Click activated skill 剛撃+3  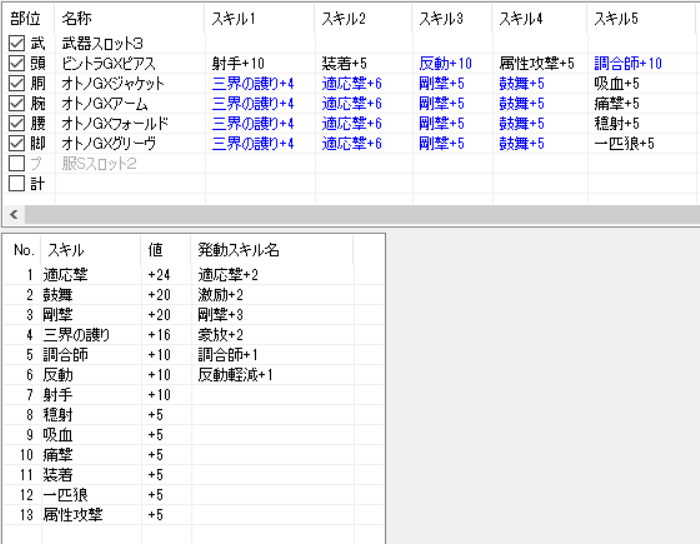click(221, 315)
